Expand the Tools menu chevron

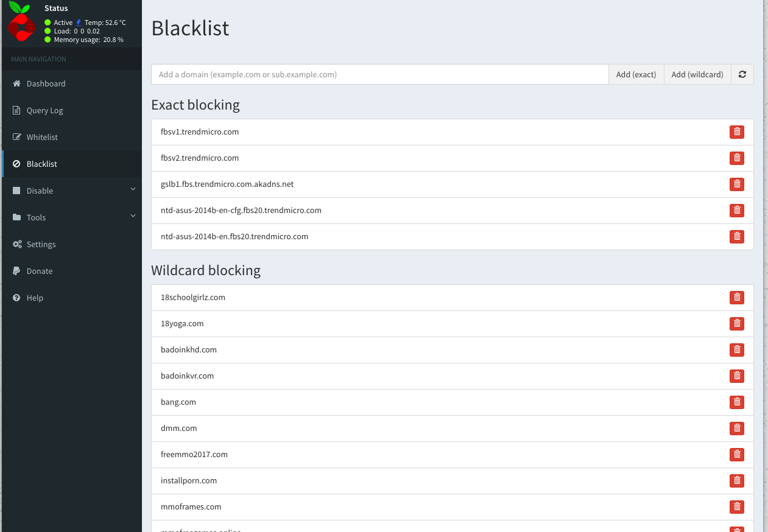pos(133,216)
